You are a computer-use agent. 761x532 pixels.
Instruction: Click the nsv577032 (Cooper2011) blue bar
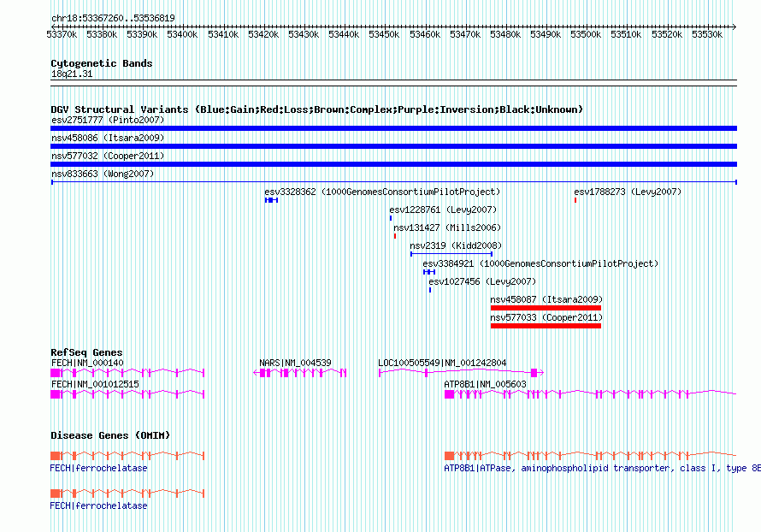(393, 164)
